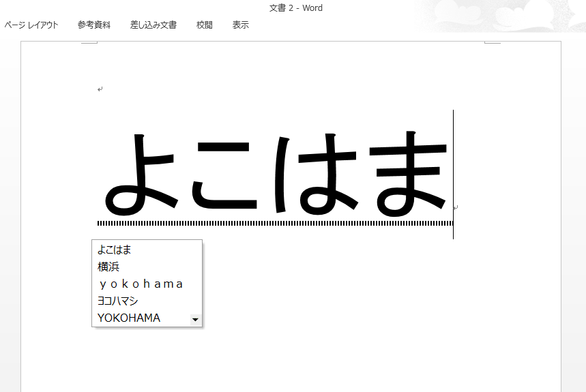Select the 校閲 ribbon tab
586x392 pixels.
coord(205,25)
